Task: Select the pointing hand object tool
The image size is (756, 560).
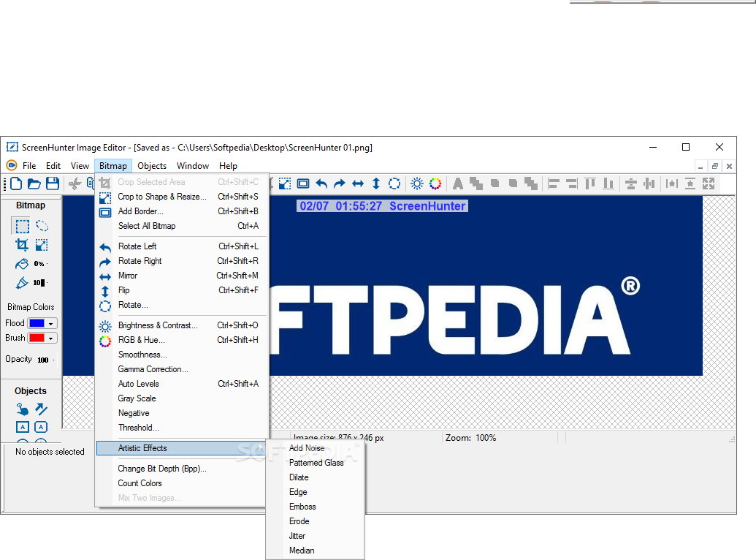Action: (x=22, y=409)
